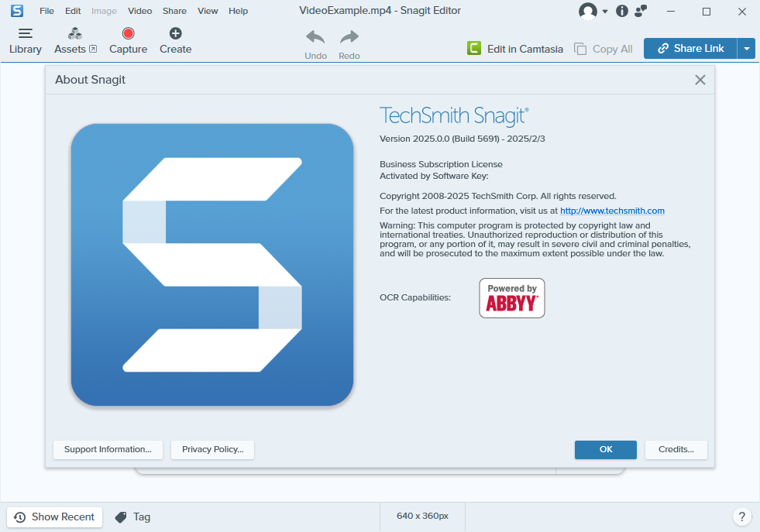Click Copy All in toolbar
760x532 pixels.
pyautogui.click(x=603, y=49)
